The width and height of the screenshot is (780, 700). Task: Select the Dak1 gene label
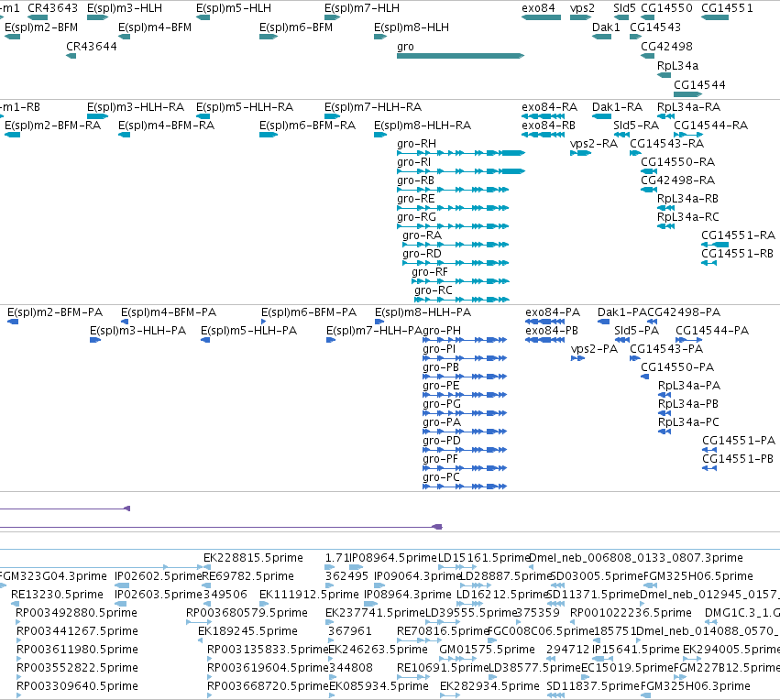click(606, 27)
